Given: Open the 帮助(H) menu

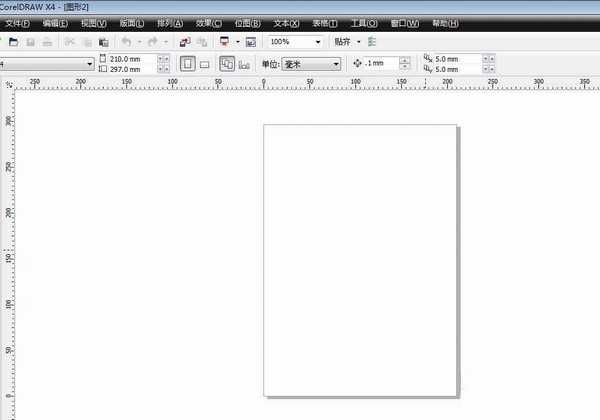Looking at the screenshot, I should (x=445, y=23).
